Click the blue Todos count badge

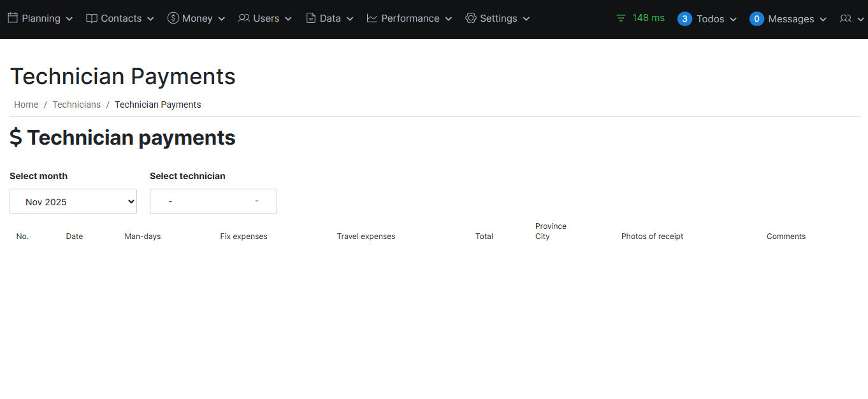684,19
